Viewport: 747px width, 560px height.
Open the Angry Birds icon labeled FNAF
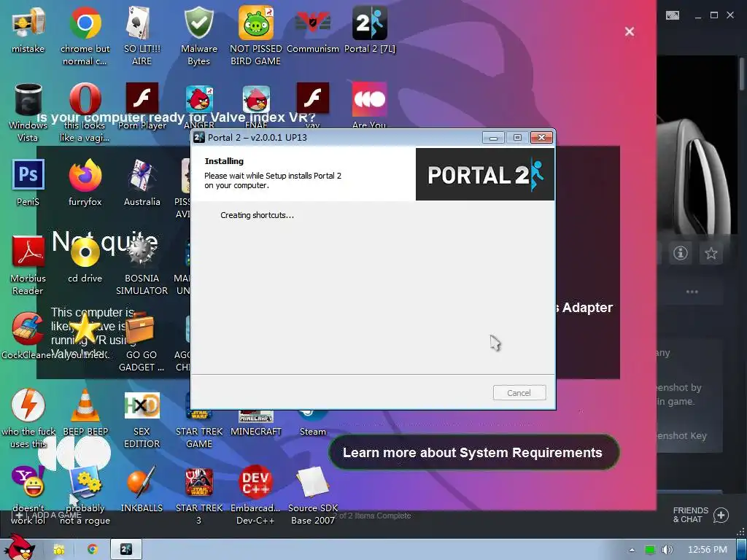click(x=256, y=100)
